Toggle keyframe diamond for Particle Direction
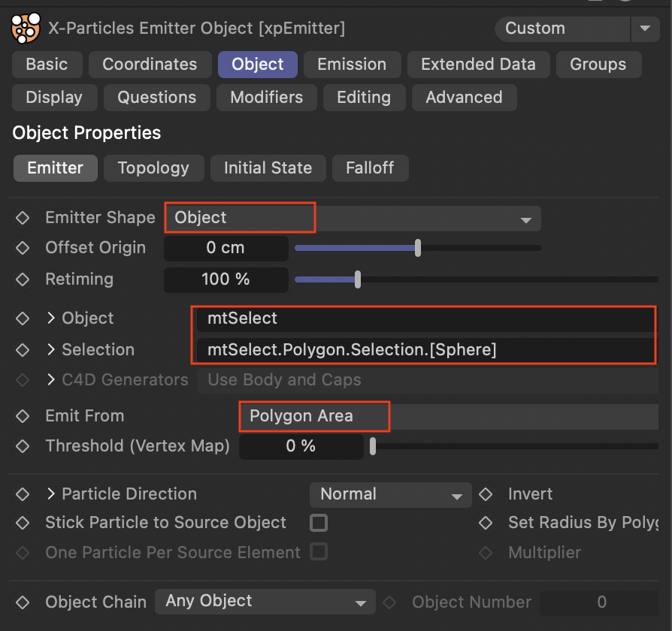 coord(23,494)
